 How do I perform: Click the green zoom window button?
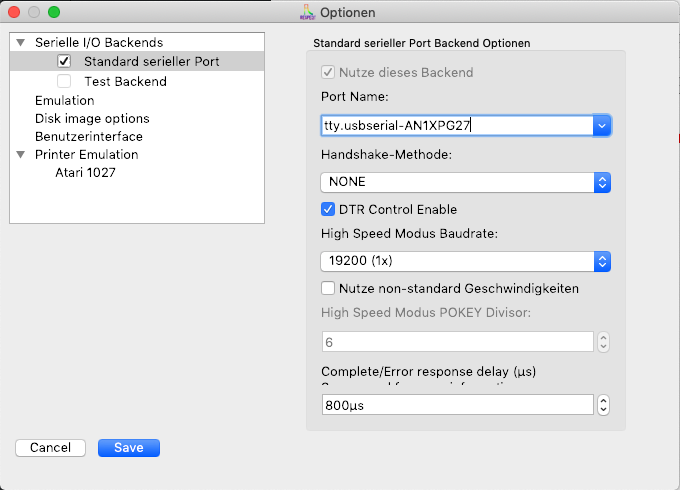54,12
